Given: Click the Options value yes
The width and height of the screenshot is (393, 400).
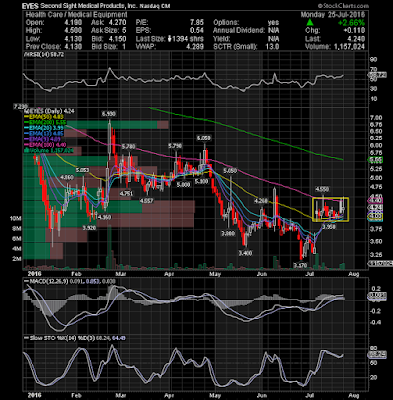Looking at the screenshot, I should tap(273, 23).
